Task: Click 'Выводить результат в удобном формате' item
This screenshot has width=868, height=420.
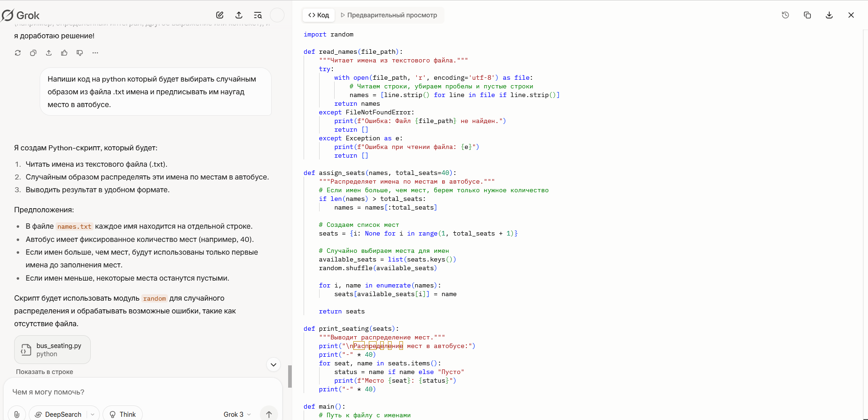Action: [x=98, y=190]
